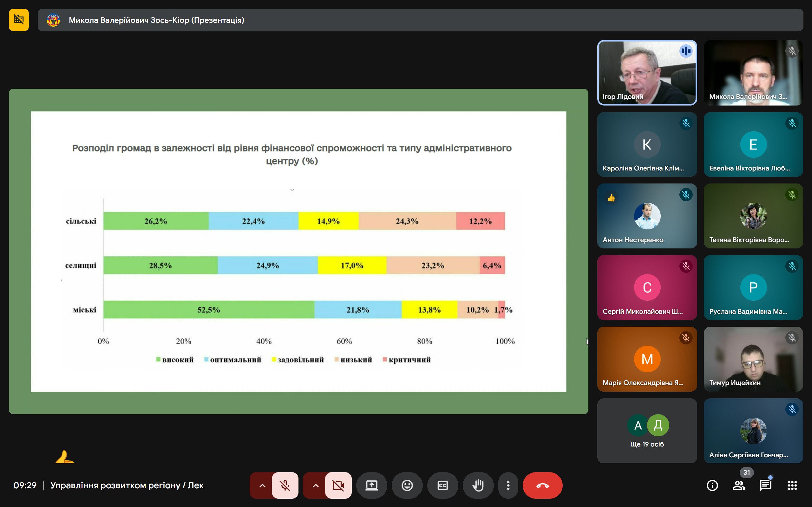Open more options three-dot menu
The image size is (812, 507).
click(508, 485)
